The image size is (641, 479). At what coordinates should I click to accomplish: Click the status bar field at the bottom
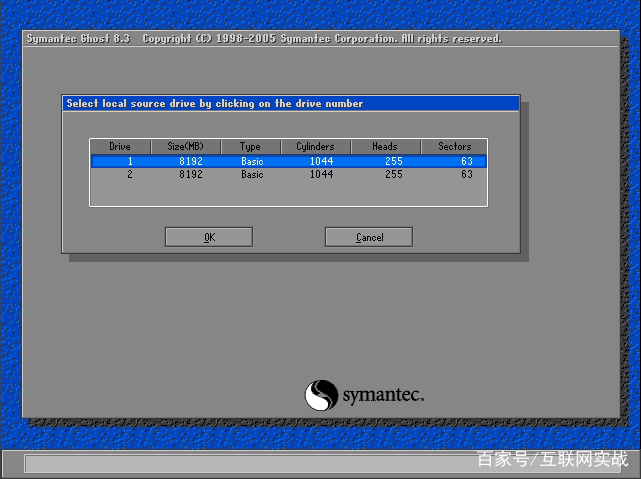(x=323, y=463)
